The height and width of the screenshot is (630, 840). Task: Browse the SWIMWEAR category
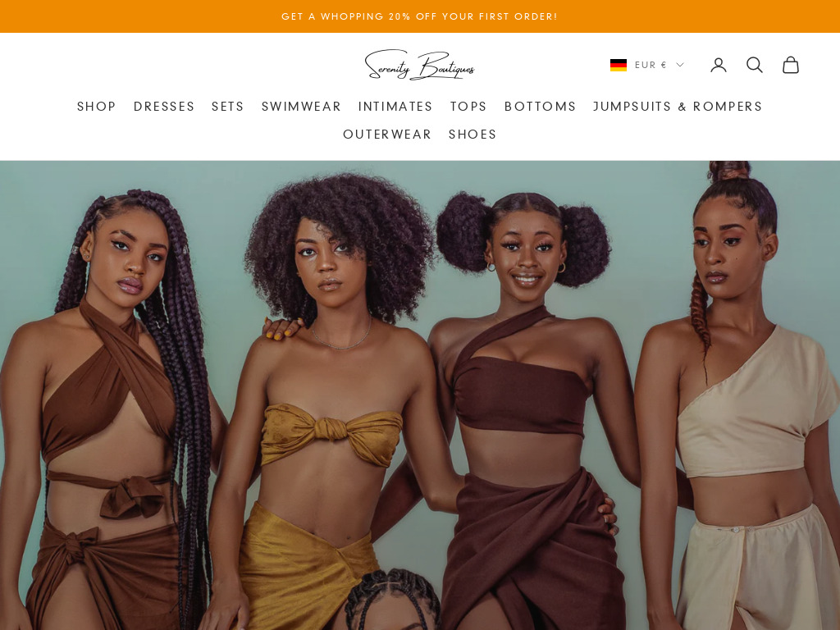301,106
